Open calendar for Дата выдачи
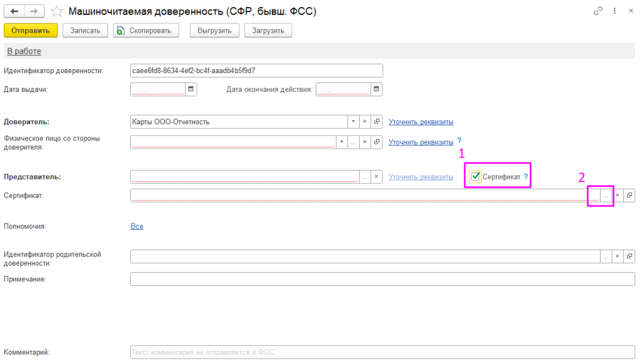Viewport: 644px width, 364px height. (191, 89)
